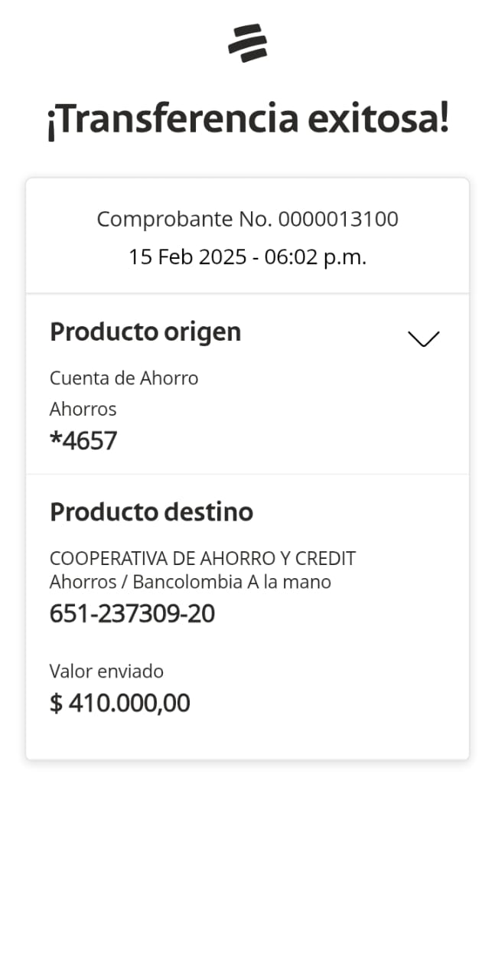Tap the blank area below the receipt card
This screenshot has height=980, width=495.
(x=247, y=865)
